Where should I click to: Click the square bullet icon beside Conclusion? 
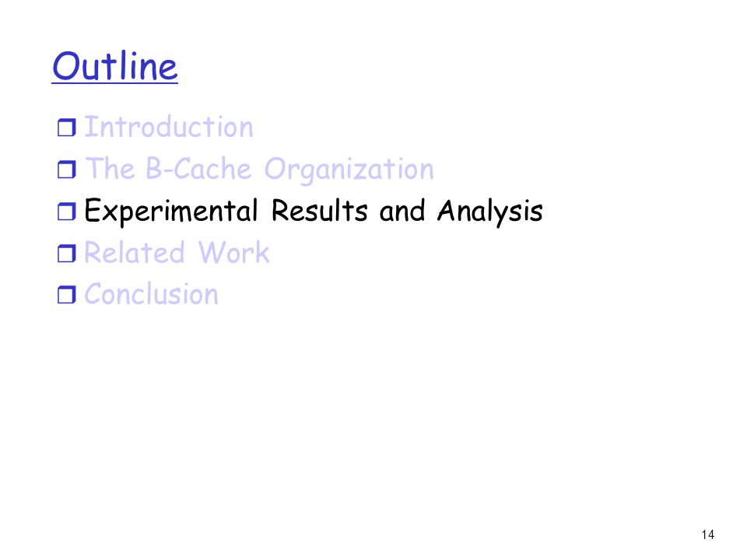pos(67,295)
